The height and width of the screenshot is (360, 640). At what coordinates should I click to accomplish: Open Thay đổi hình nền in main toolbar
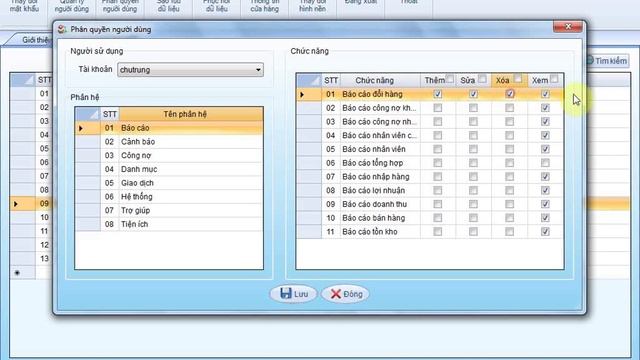(312, 6)
